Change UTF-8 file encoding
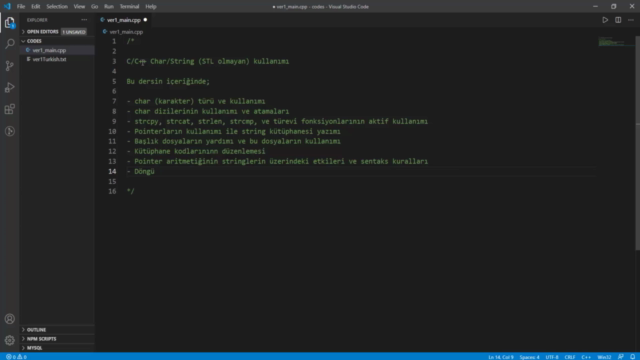The height and width of the screenshot is (360, 640). 552,357
